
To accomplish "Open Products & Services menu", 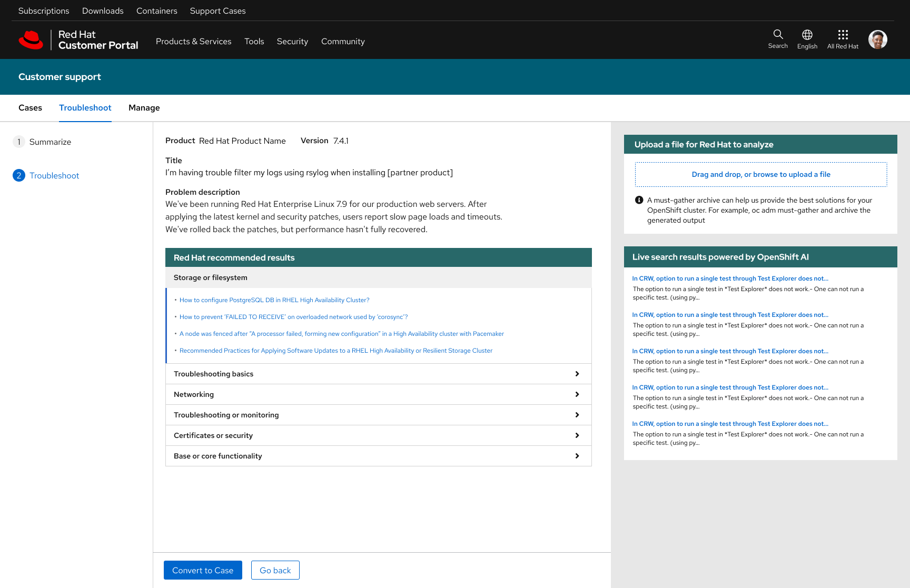I will [x=194, y=41].
